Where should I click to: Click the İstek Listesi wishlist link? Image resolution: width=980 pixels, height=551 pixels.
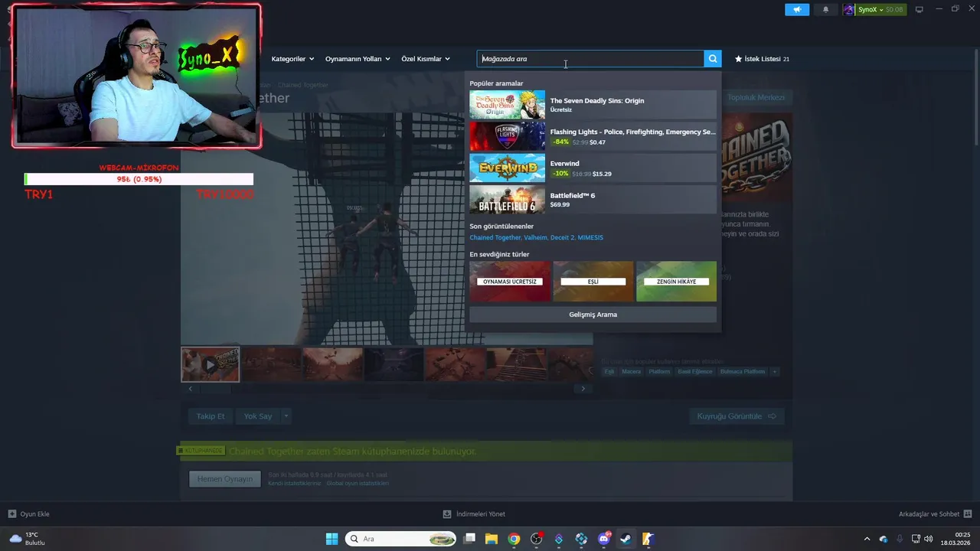pyautogui.click(x=762, y=59)
